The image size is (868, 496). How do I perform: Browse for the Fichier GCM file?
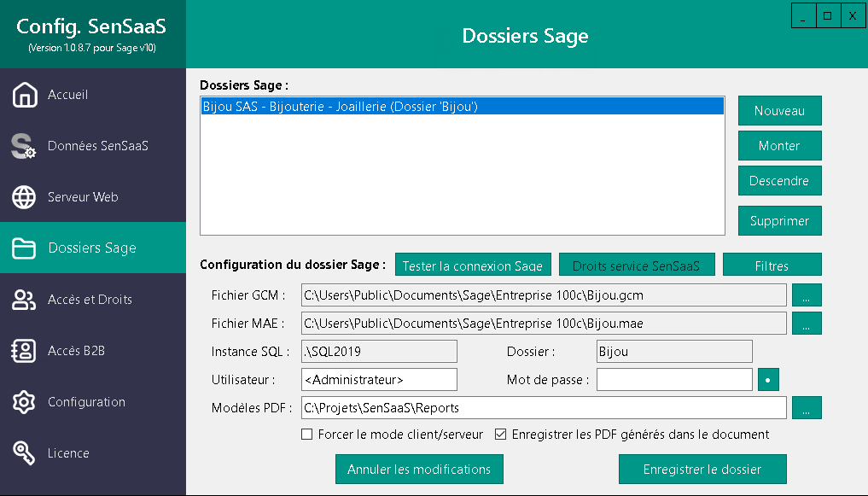click(807, 295)
